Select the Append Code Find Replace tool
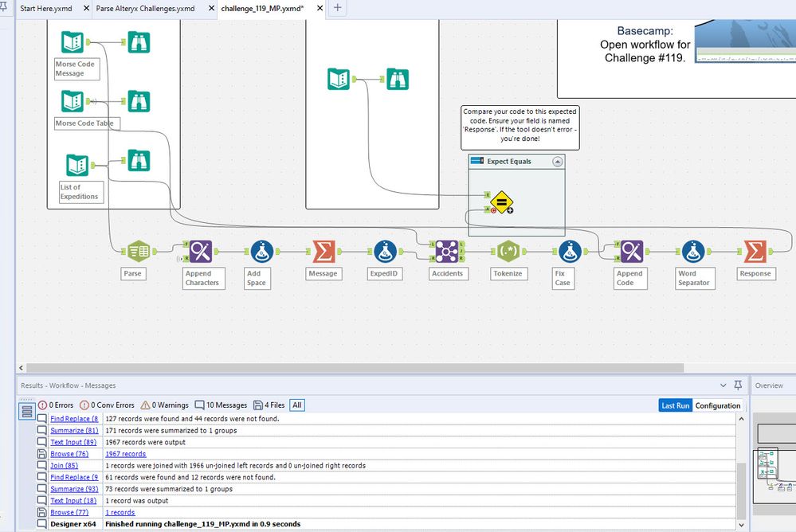 (x=632, y=252)
